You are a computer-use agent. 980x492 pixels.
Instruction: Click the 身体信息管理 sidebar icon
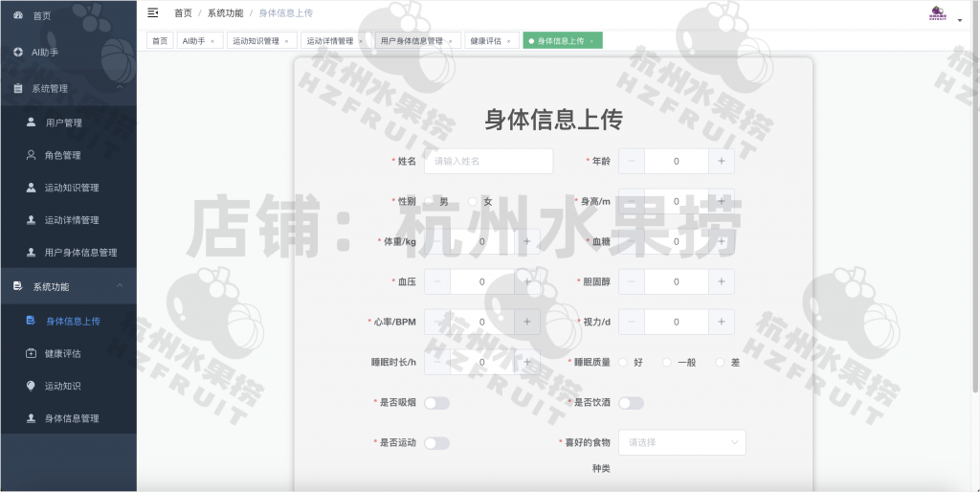pyautogui.click(x=31, y=418)
